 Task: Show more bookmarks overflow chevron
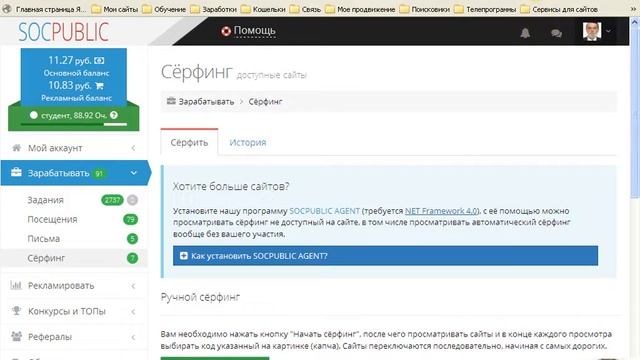[x=633, y=9]
